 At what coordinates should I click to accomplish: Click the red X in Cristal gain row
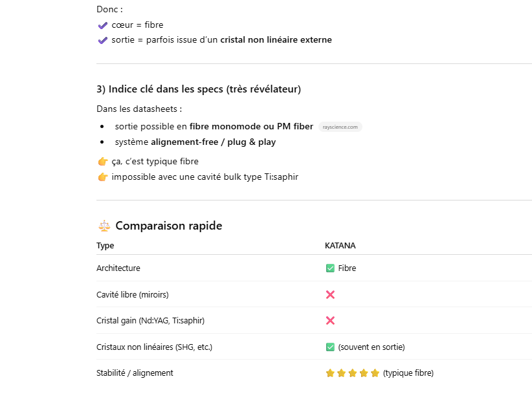(x=330, y=320)
